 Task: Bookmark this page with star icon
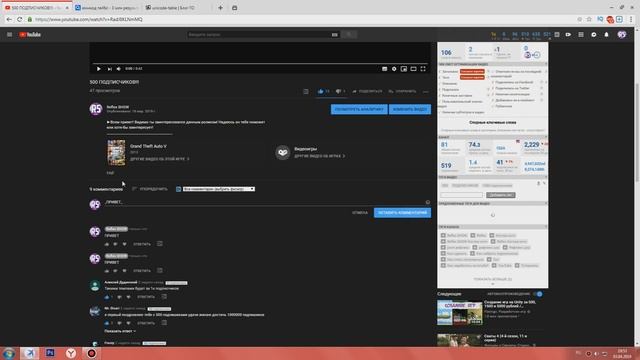pos(589,19)
